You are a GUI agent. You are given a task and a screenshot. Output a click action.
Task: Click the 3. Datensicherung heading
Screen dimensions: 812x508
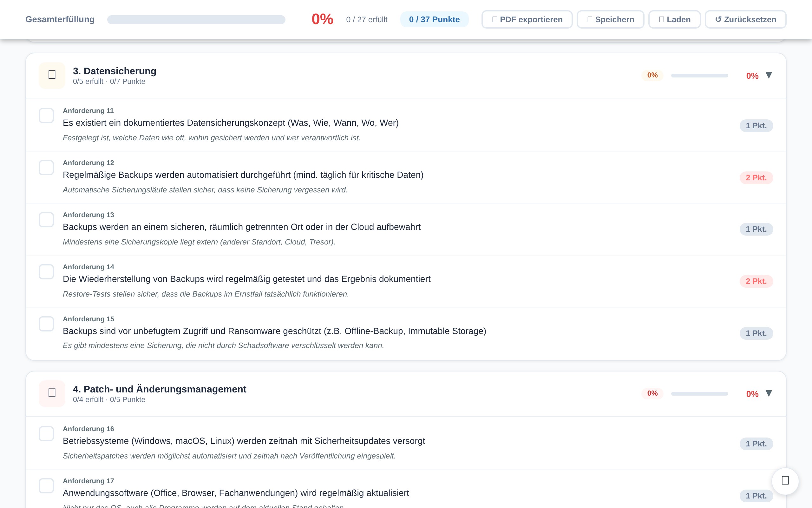coord(115,71)
